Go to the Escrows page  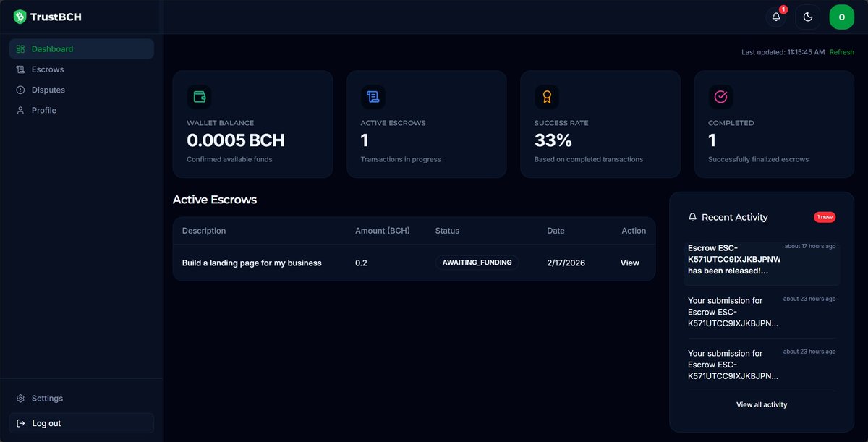coord(82,69)
